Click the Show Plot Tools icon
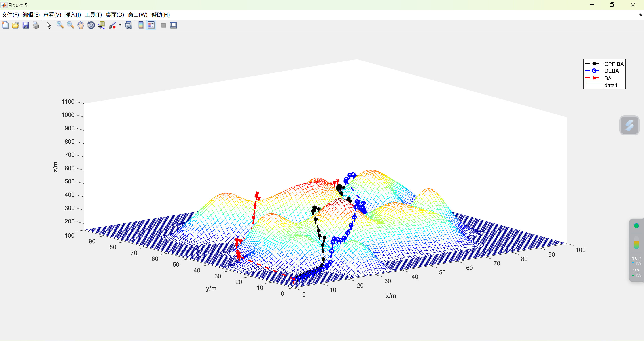This screenshot has height=341, width=644. coord(174,25)
